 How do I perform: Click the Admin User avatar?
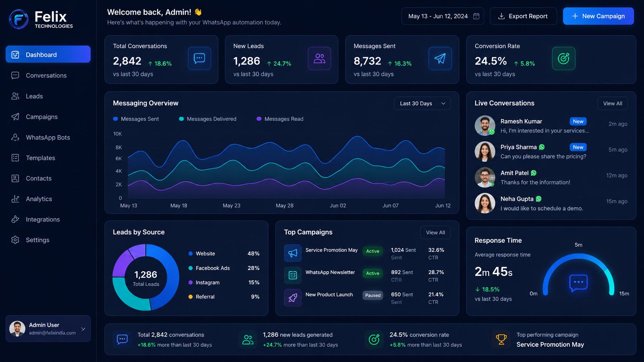(17, 329)
